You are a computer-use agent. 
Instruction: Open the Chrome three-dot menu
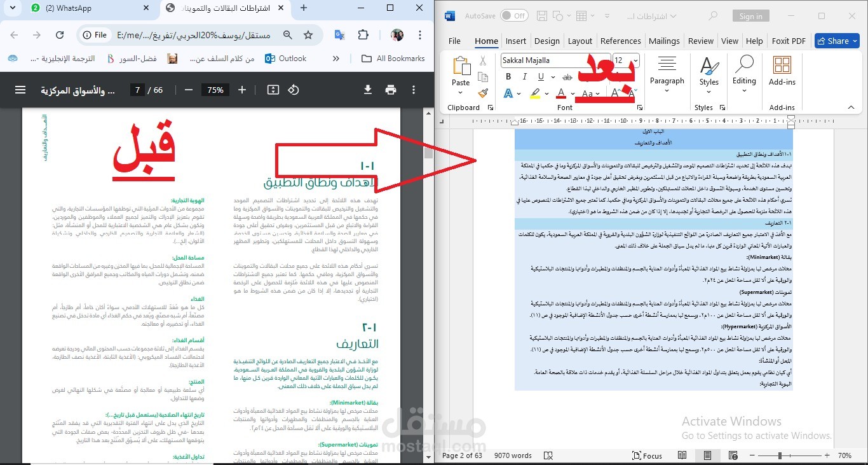click(x=420, y=35)
